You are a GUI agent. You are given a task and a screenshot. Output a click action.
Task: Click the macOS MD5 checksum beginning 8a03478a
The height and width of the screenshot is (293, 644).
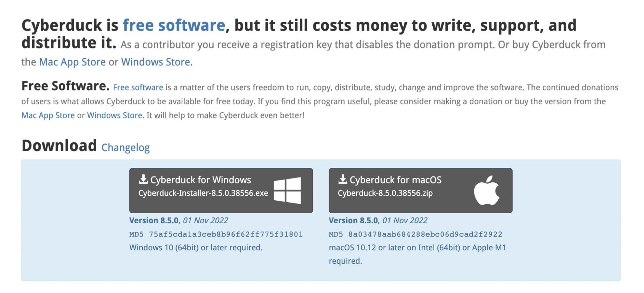[x=425, y=234]
